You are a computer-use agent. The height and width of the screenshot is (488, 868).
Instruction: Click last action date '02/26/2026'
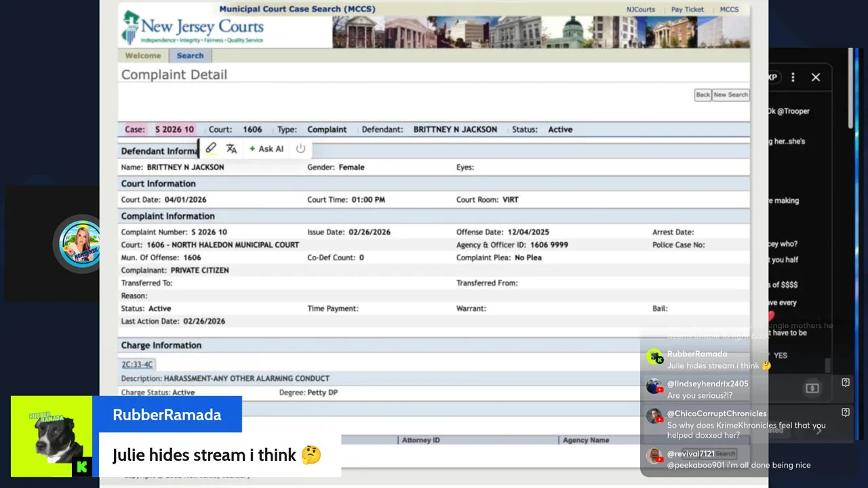[204, 321]
